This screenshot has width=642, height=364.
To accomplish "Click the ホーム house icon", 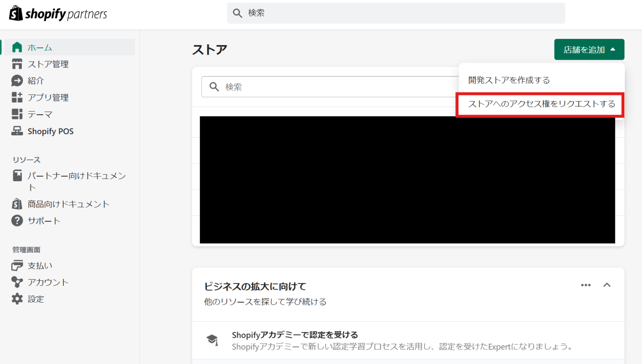I will click(17, 47).
